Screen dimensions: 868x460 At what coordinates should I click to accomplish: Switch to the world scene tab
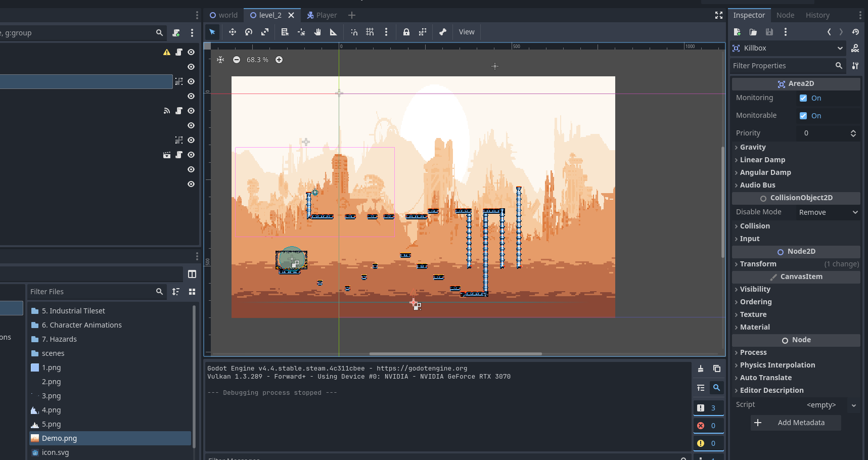[x=223, y=15]
